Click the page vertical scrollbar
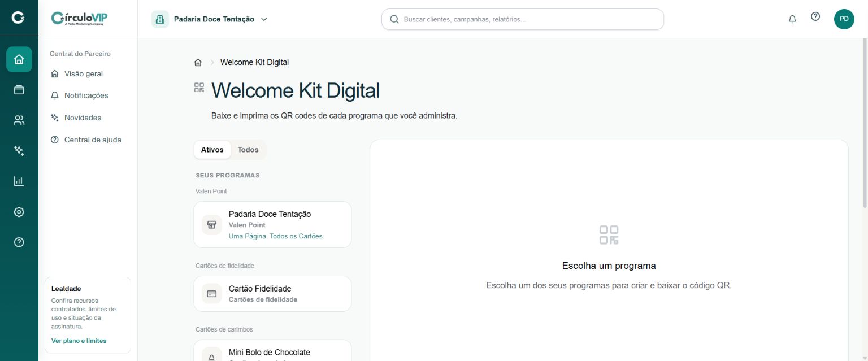Image resolution: width=868 pixels, height=361 pixels. pos(865,124)
